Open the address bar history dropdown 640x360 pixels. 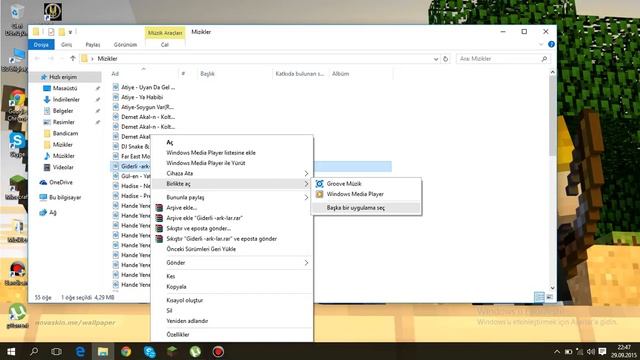436,59
